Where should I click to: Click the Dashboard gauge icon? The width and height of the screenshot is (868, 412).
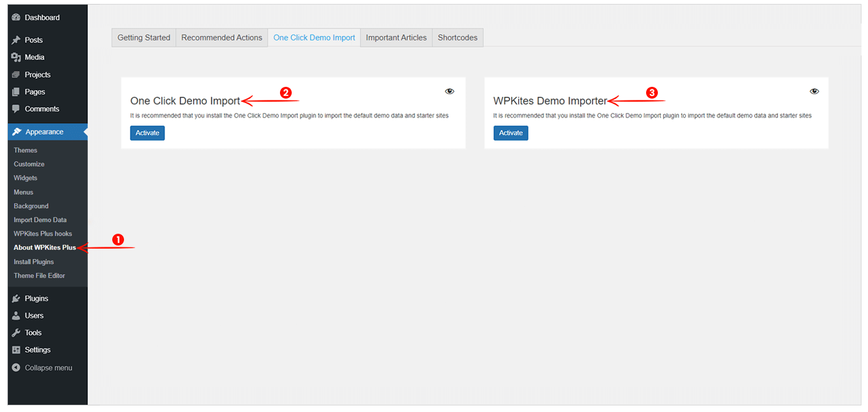tap(16, 18)
